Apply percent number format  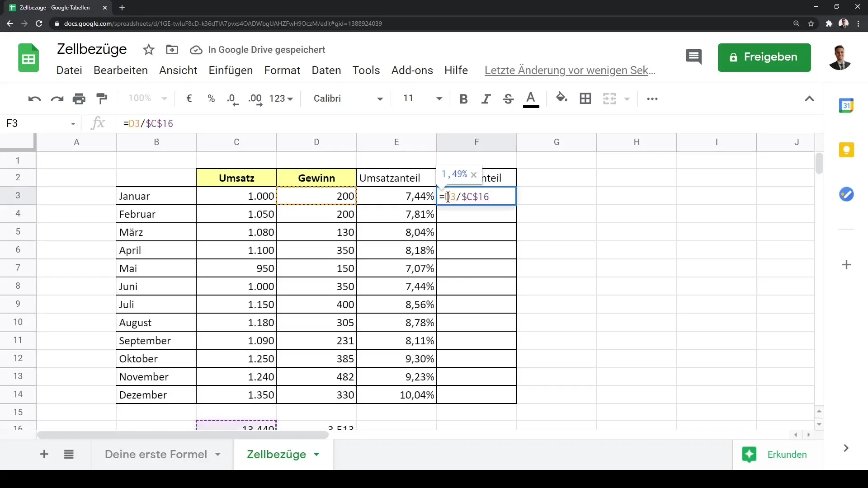(x=211, y=99)
